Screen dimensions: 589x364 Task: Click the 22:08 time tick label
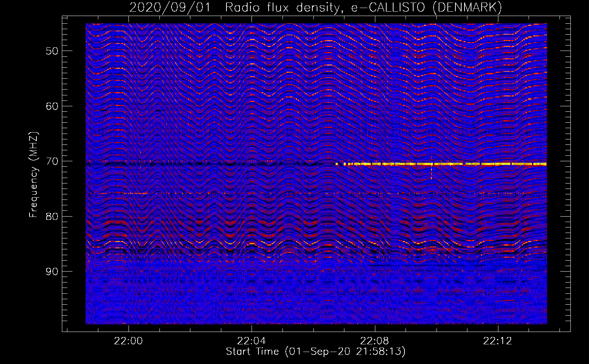[375, 341]
